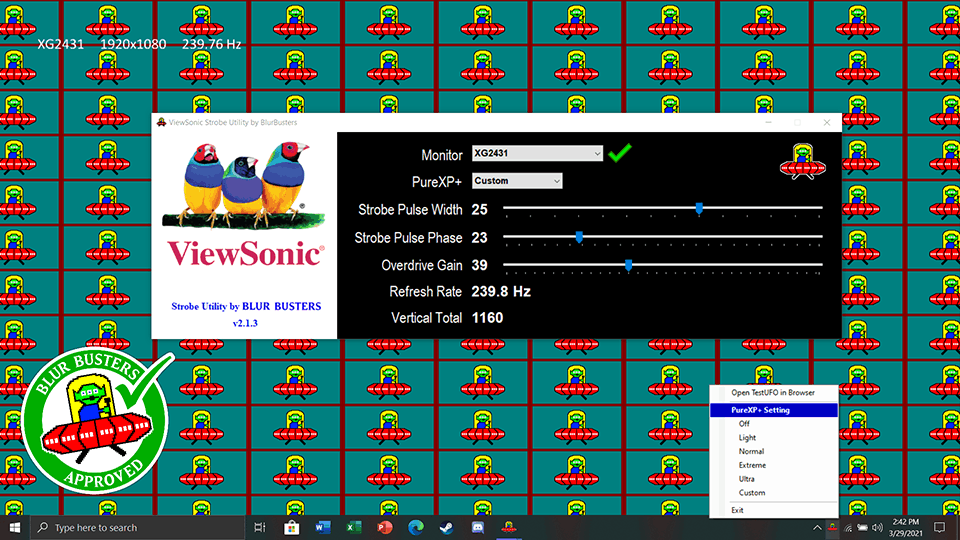Click the green checkmark beside the Monitor dropdown

coord(621,153)
